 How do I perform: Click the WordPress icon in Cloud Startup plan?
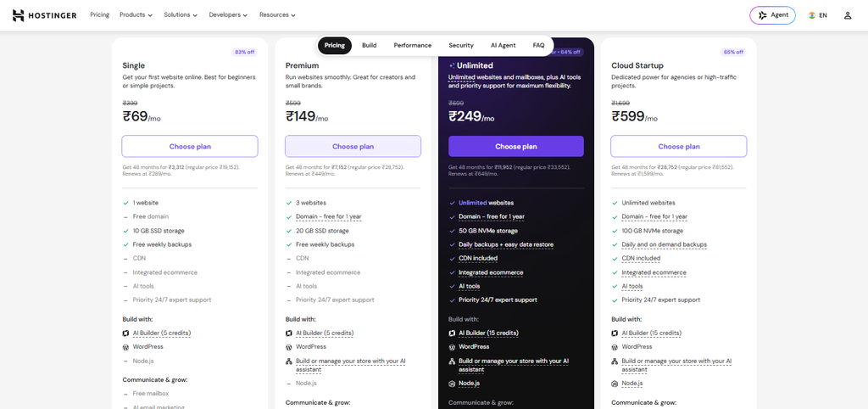[x=615, y=347]
